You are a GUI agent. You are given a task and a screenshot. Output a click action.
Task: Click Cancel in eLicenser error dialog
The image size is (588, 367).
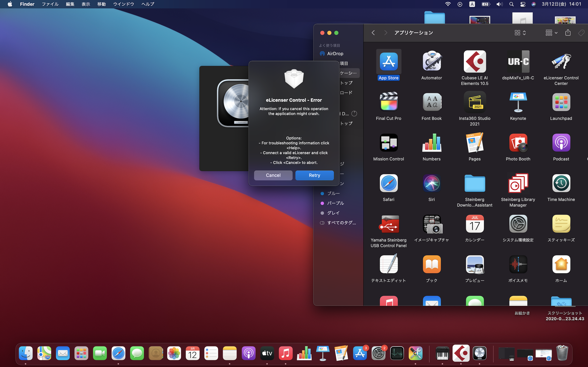tap(273, 175)
